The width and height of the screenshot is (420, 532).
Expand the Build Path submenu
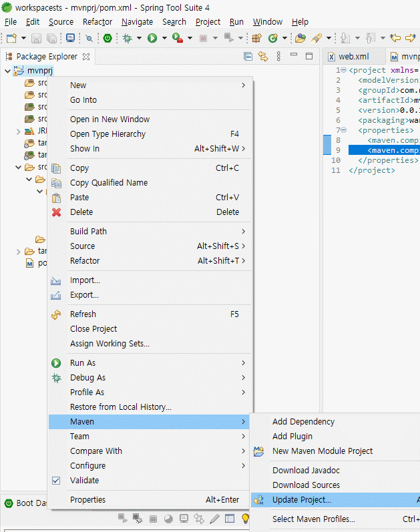point(150,232)
